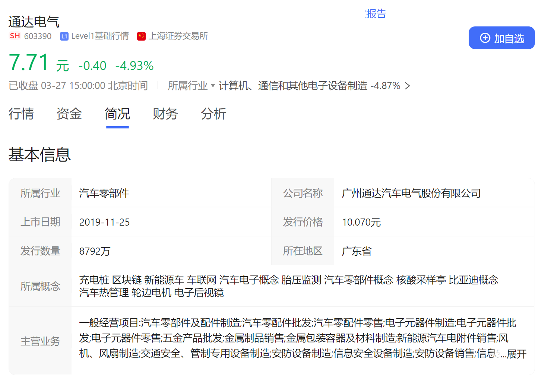Select the 简况 tab
Screen dimensions: 551x392
117,114
